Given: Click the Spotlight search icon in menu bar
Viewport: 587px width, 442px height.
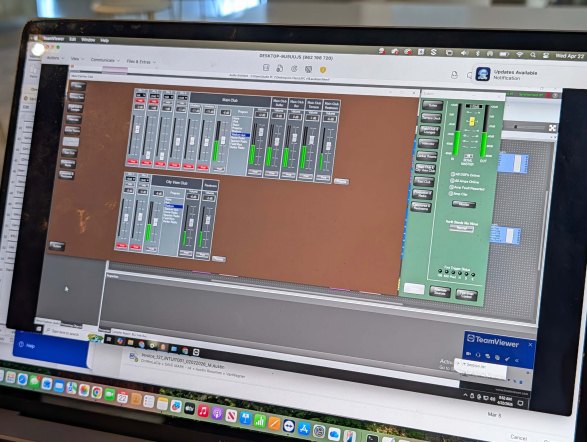Looking at the screenshot, I should (533, 55).
